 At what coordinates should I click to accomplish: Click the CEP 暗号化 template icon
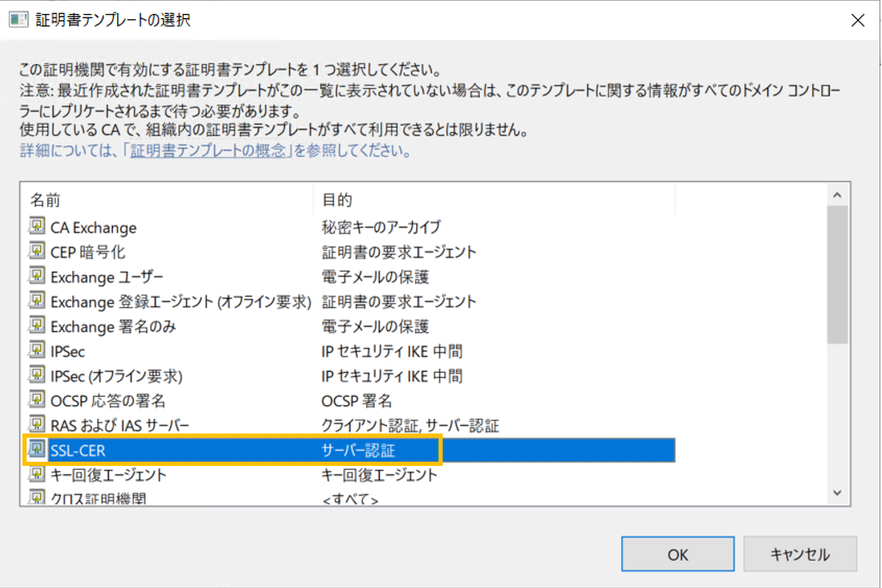coord(37,251)
